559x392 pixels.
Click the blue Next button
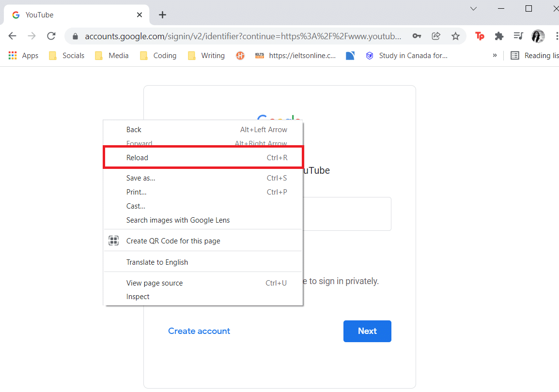367,331
